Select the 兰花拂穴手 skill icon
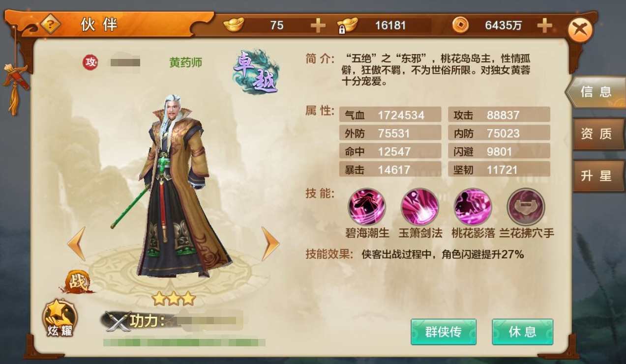The height and width of the screenshot is (364, 626). tap(526, 207)
